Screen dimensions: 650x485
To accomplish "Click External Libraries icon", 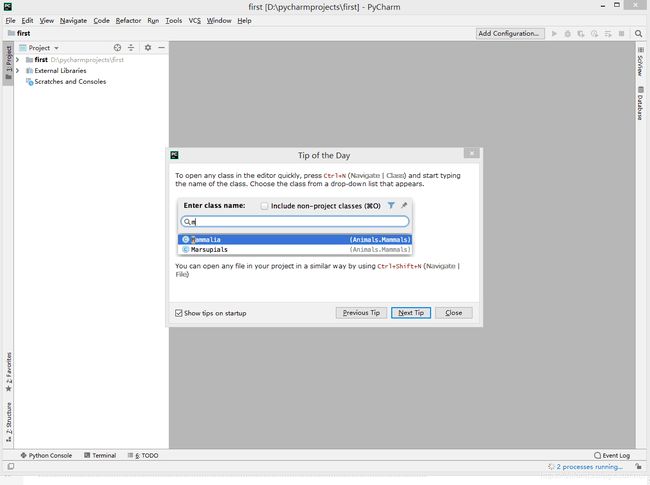I will (x=29, y=71).
